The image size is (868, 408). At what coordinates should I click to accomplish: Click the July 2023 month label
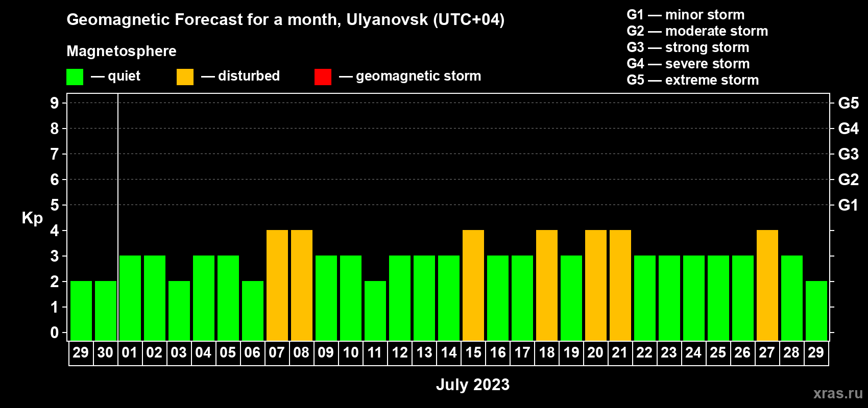pos(472,385)
